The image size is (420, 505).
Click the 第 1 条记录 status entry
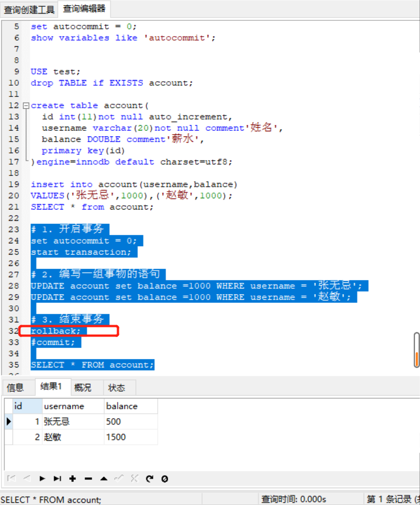[394, 499]
